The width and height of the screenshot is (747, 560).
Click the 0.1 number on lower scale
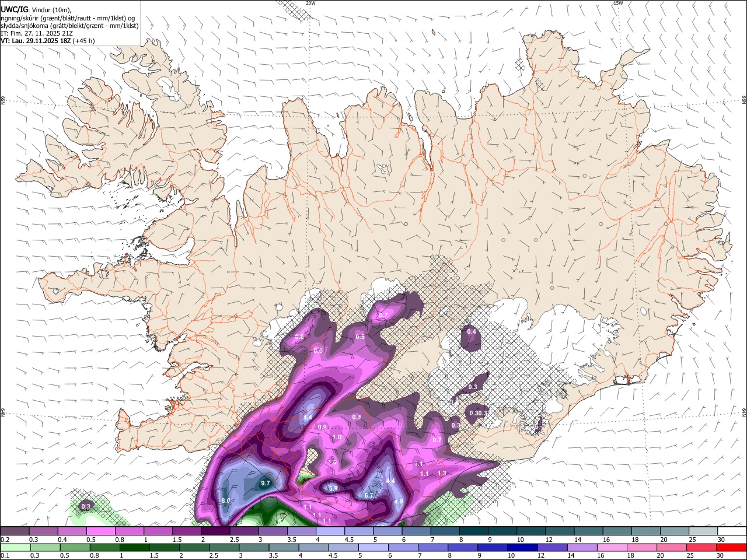tap(5, 556)
